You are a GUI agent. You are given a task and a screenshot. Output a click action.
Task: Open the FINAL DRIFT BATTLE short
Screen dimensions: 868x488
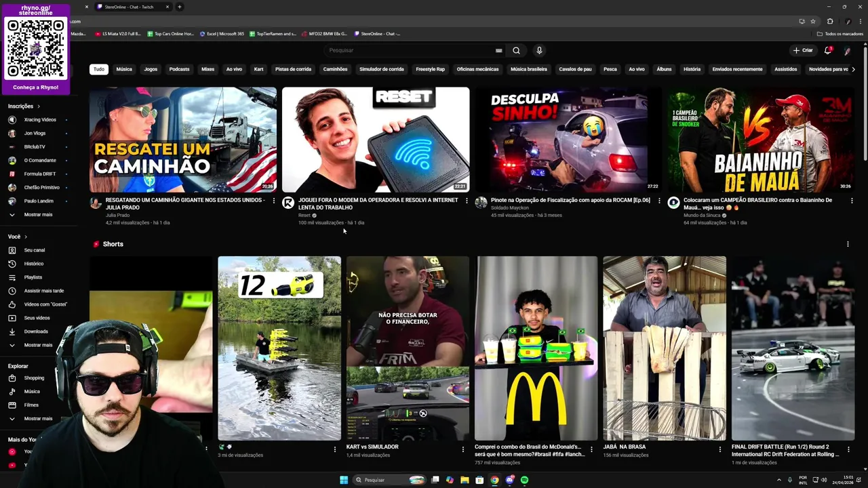pos(793,348)
